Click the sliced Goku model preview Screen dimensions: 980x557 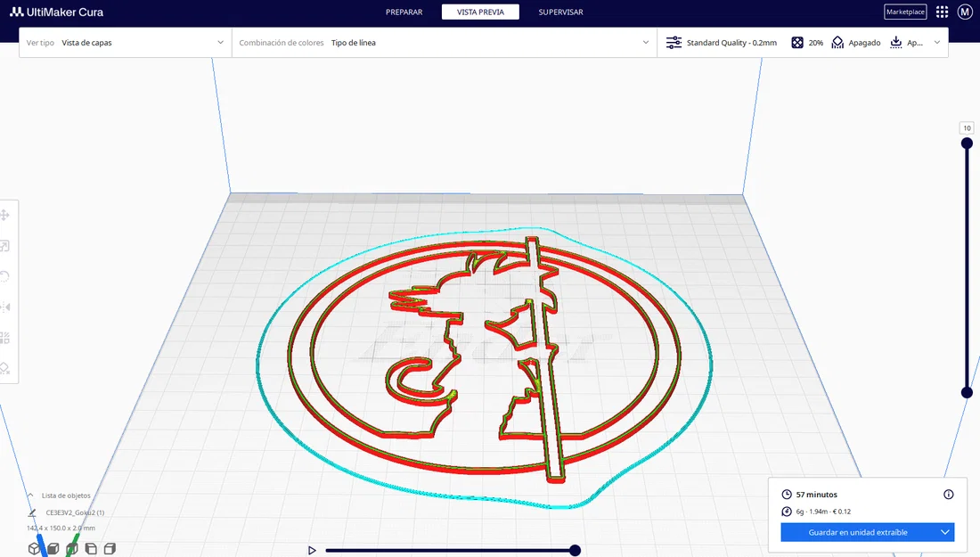[485, 359]
